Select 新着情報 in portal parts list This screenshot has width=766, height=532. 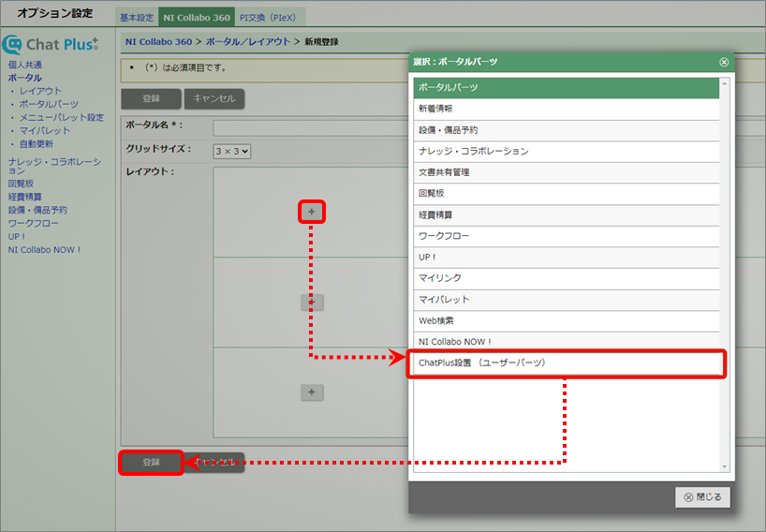coord(567,109)
